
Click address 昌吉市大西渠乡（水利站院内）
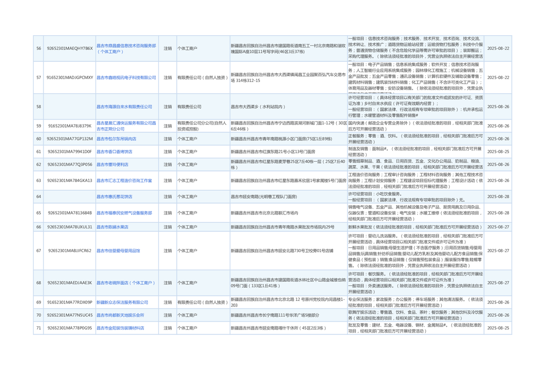point(258,106)
